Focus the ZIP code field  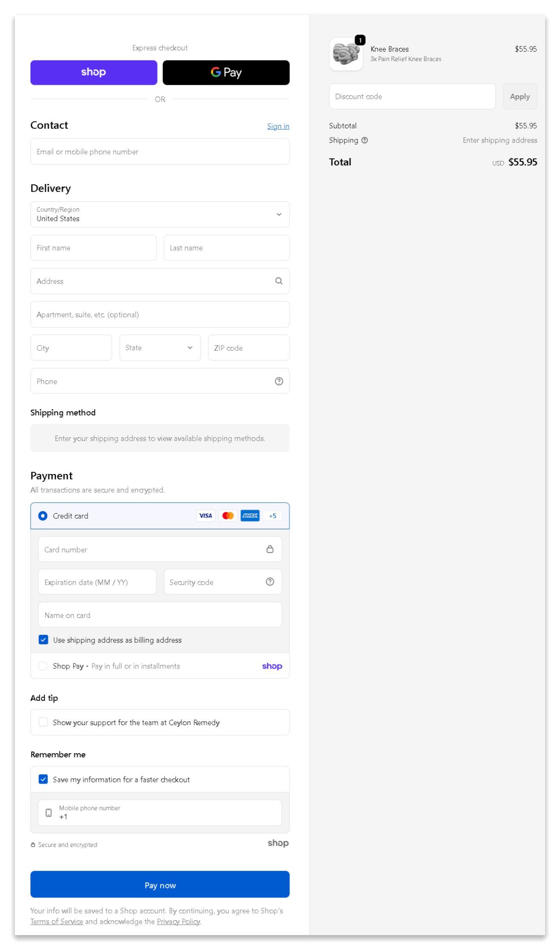pyautogui.click(x=249, y=347)
